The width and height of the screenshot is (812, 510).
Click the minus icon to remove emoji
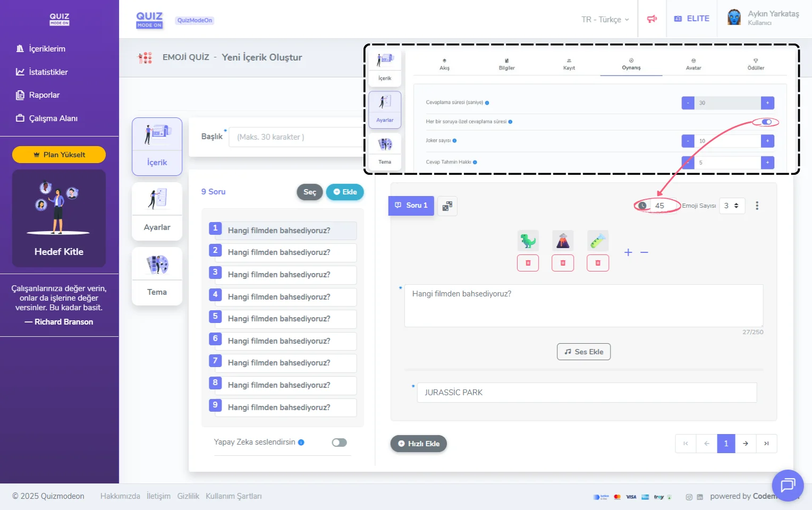pyautogui.click(x=644, y=252)
